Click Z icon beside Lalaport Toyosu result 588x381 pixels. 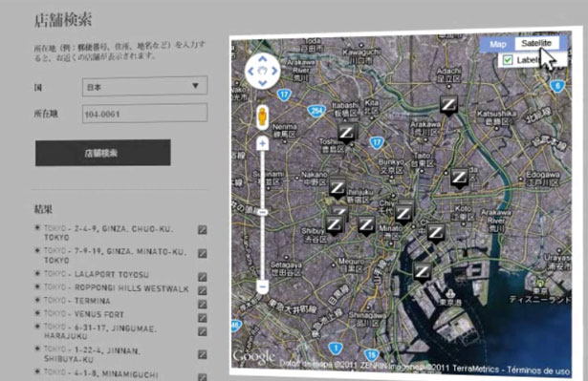202,277
